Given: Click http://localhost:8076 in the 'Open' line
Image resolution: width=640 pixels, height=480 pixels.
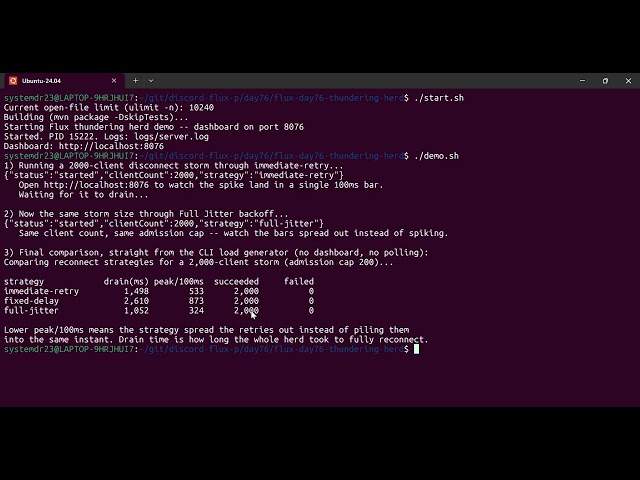Looking at the screenshot, I should pos(96,185).
